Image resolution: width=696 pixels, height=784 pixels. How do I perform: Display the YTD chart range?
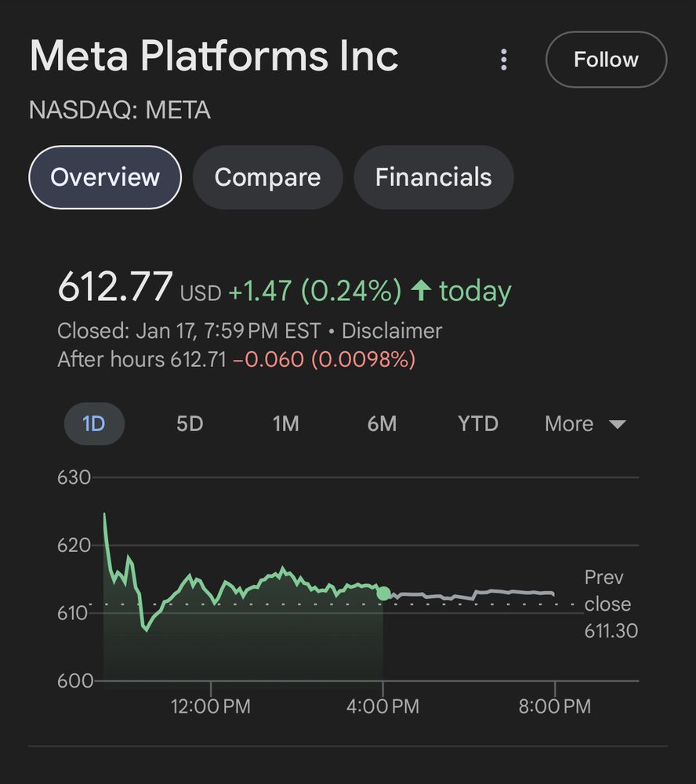[x=478, y=424]
